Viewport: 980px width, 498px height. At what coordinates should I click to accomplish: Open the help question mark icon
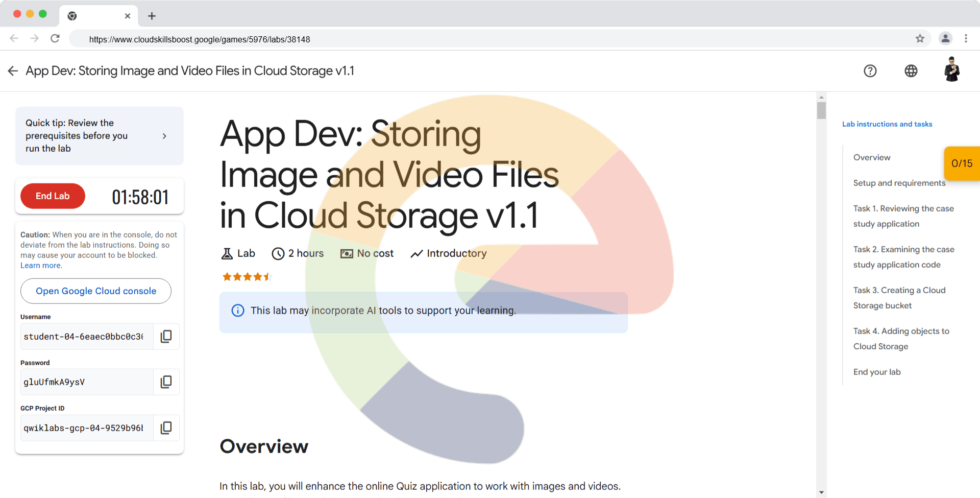coord(870,71)
